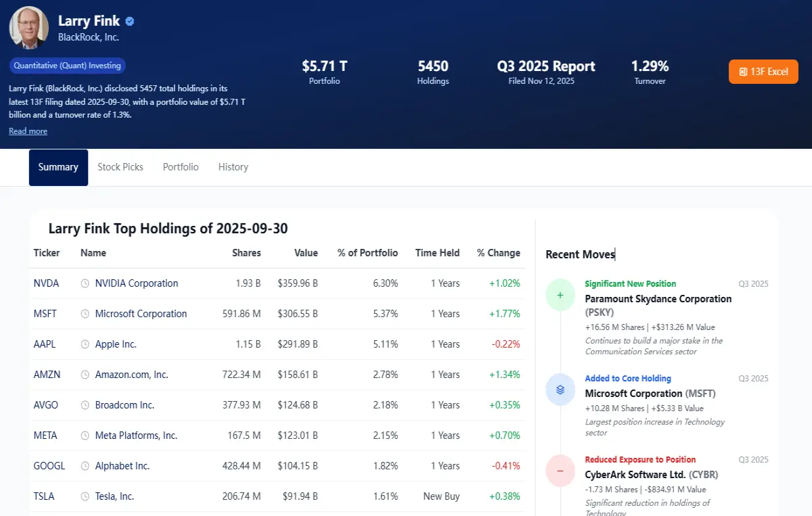812x516 pixels.
Task: Click Apple Inc. company name
Action: point(116,344)
